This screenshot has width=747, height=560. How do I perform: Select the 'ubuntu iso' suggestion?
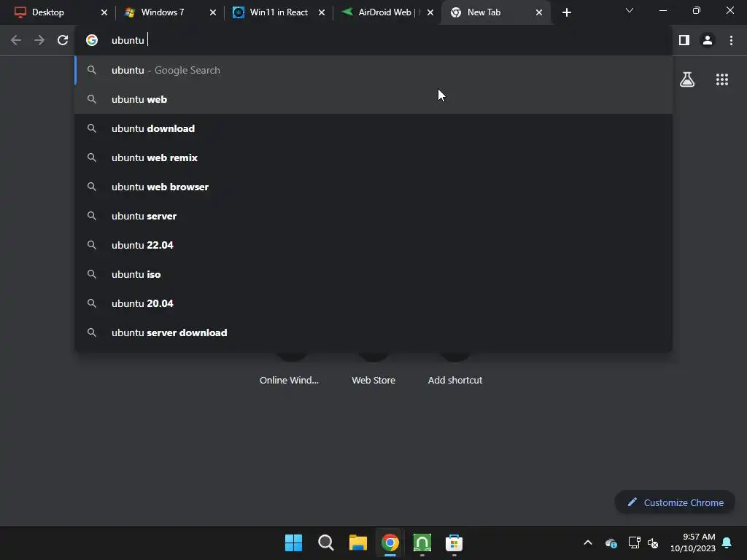pos(373,274)
